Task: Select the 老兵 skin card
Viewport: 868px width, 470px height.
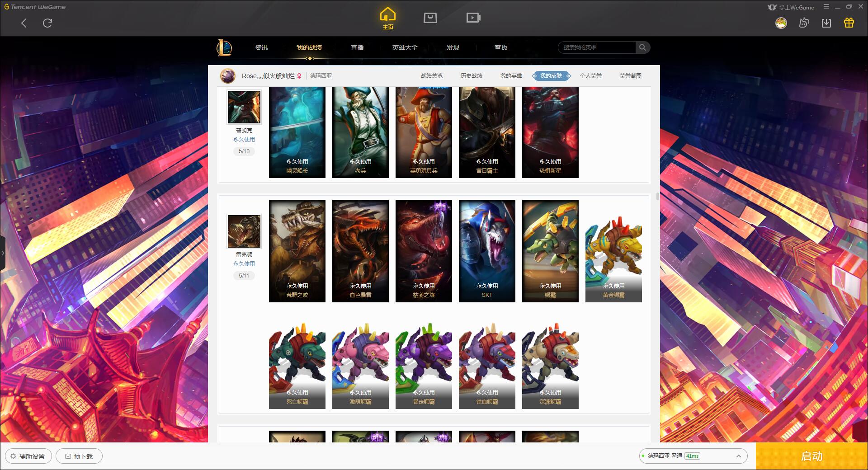Action: 360,132
